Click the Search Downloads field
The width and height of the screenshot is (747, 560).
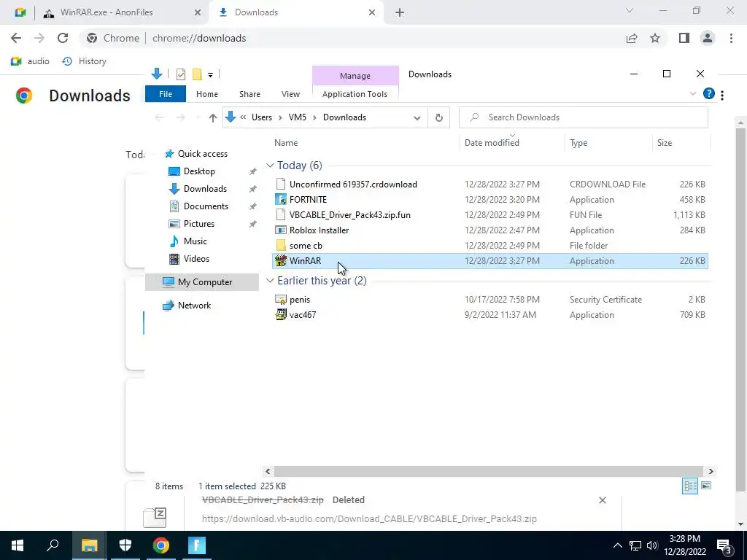pyautogui.click(x=583, y=117)
